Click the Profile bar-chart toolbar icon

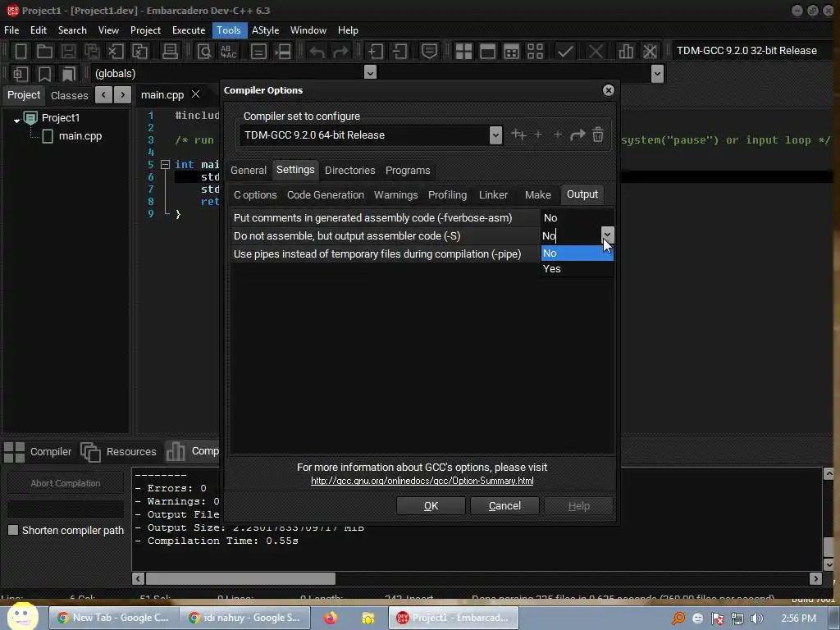[x=626, y=51]
